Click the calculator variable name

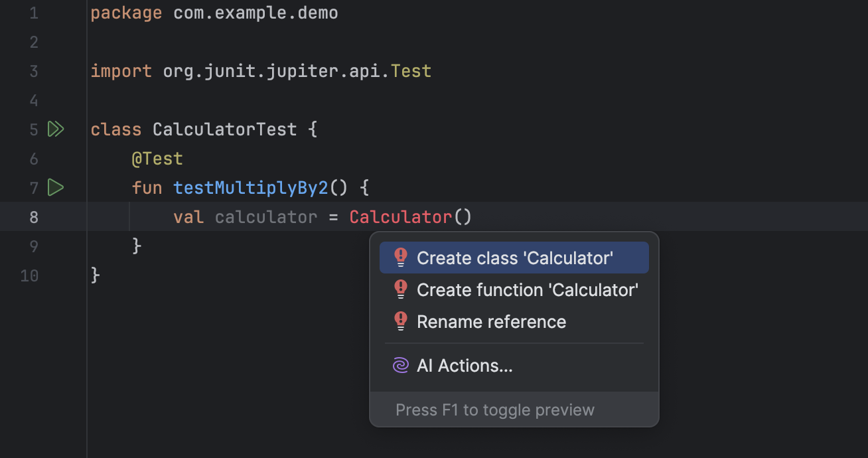click(x=265, y=216)
